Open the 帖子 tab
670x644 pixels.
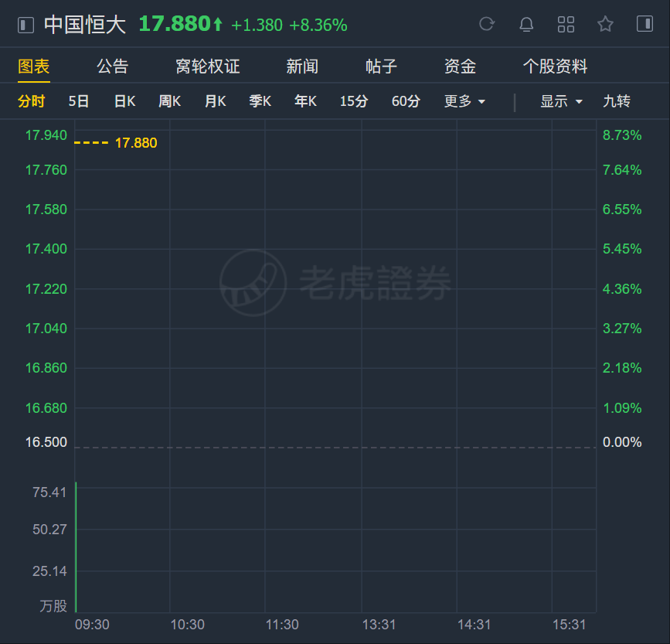click(x=381, y=66)
